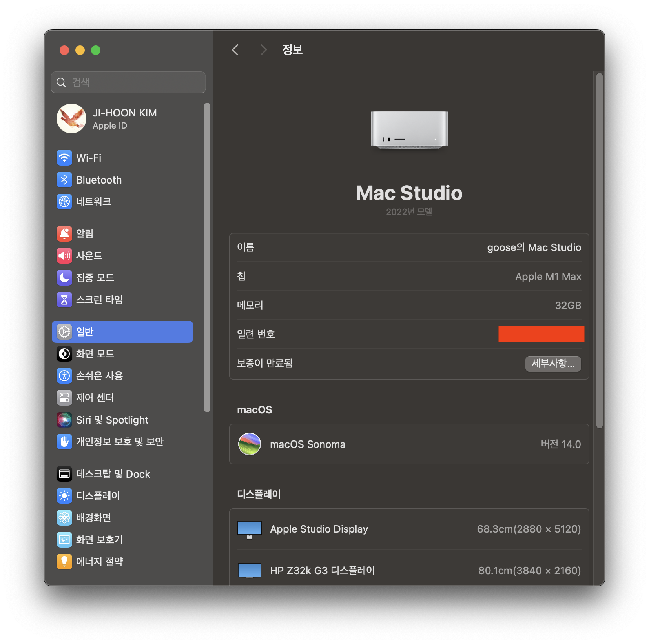649x644 pixels.
Task: Select the 데스크탑 및 Dock icon
Action: [x=64, y=474]
